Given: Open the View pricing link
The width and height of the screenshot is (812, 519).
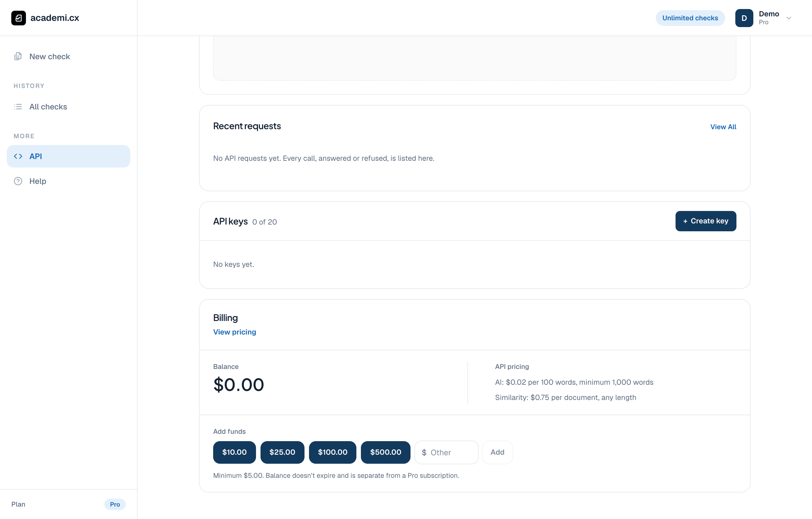Looking at the screenshot, I should point(234,332).
